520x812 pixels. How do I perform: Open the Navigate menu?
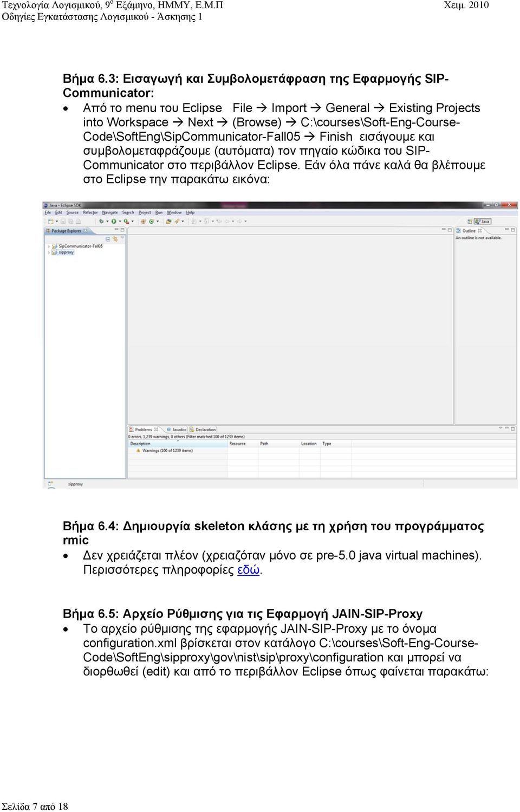click(x=110, y=212)
